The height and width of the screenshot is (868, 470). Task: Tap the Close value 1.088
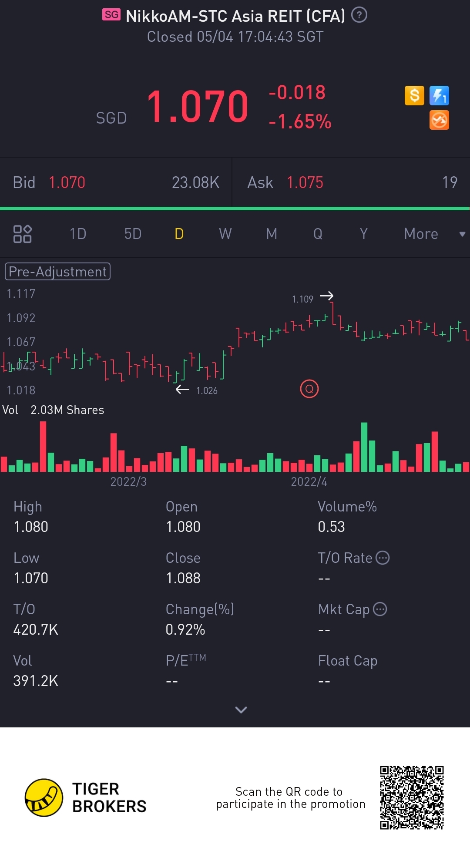click(x=183, y=578)
